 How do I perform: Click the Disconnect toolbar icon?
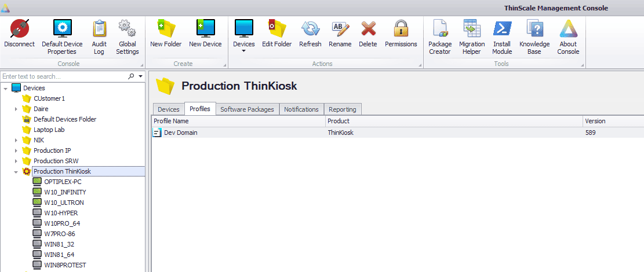19,29
